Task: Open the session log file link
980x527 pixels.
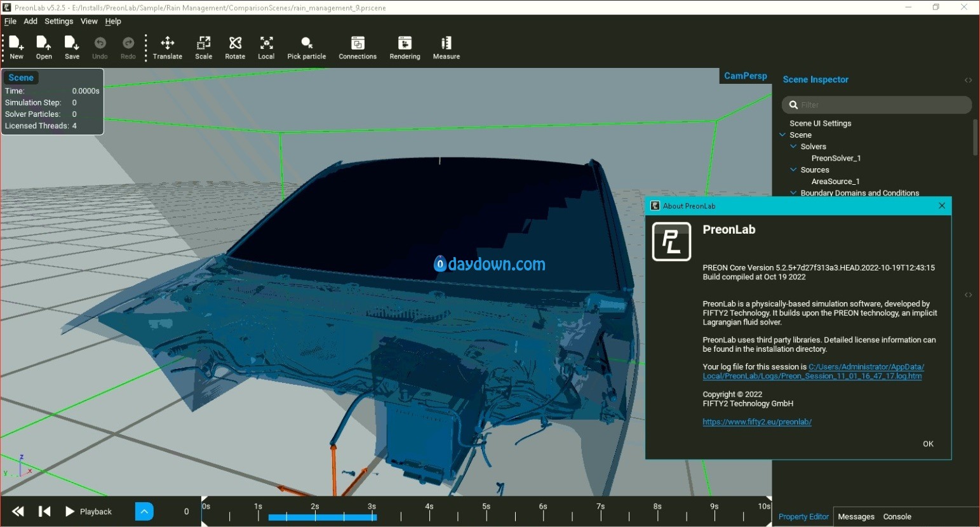Action: tap(813, 371)
